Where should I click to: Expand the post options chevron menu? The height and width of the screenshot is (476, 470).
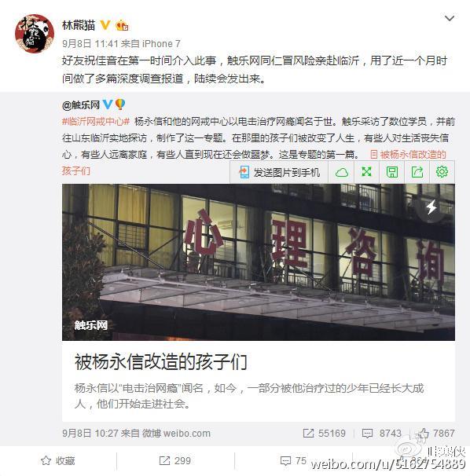(x=450, y=18)
